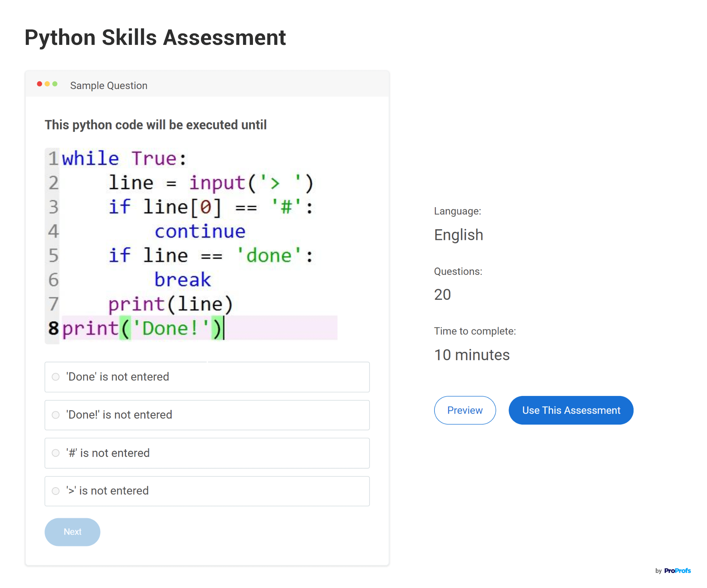This screenshot has width=707, height=588.
Task: Click line number 1 in code gutter
Action: click(x=53, y=159)
